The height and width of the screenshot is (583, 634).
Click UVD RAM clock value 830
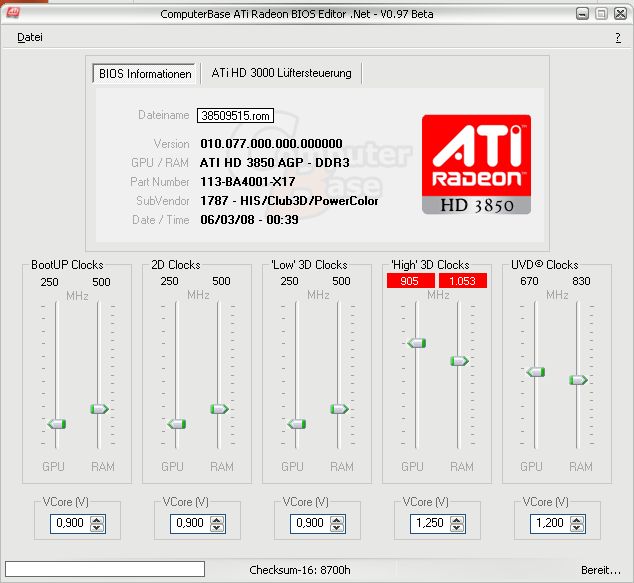pos(581,281)
